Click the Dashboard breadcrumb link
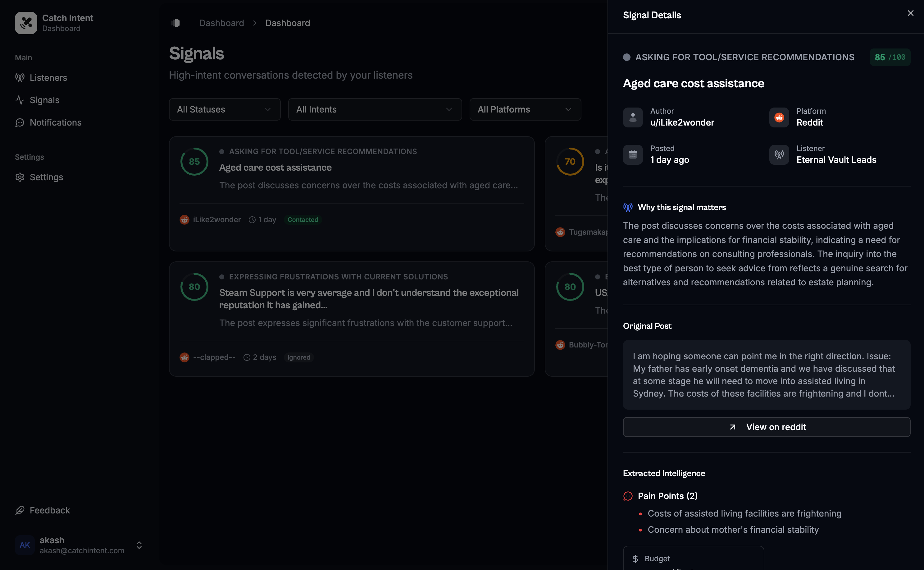Viewport: 924px width, 570px height. click(221, 23)
